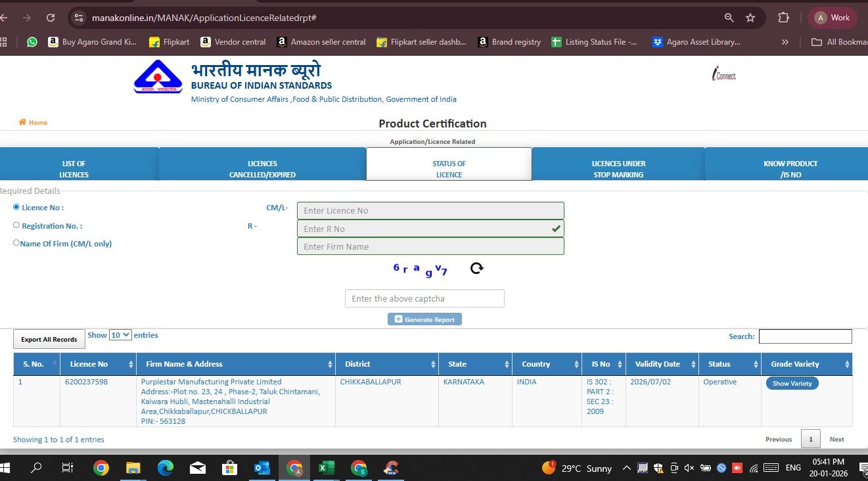868x481 pixels.
Task: Click the Show Variety button
Action: [x=792, y=383]
